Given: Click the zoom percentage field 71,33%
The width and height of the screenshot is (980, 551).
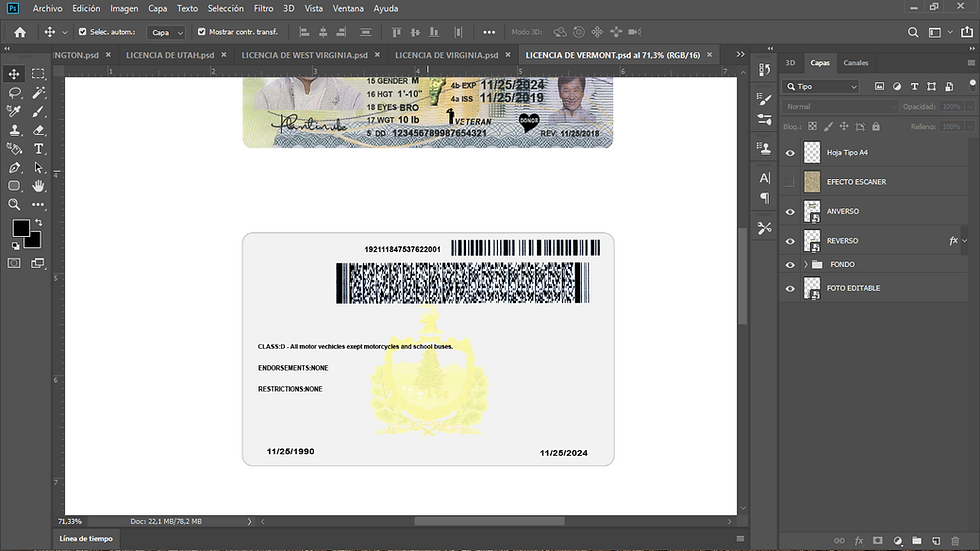Looking at the screenshot, I should (x=70, y=521).
